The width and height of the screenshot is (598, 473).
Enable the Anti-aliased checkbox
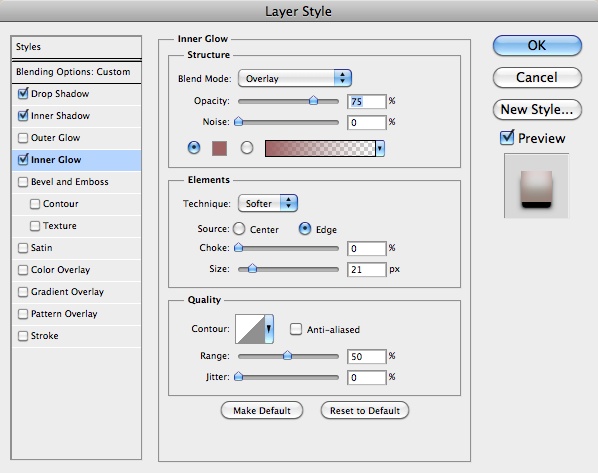coord(296,329)
